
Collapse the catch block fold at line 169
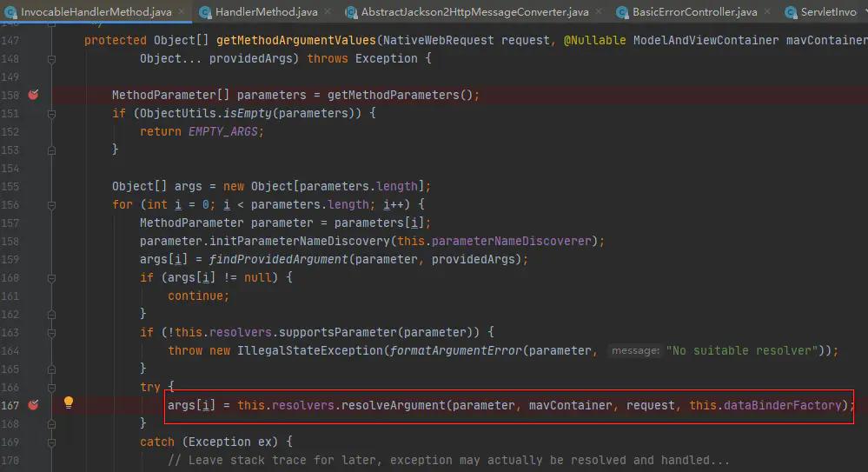pyautogui.click(x=51, y=442)
